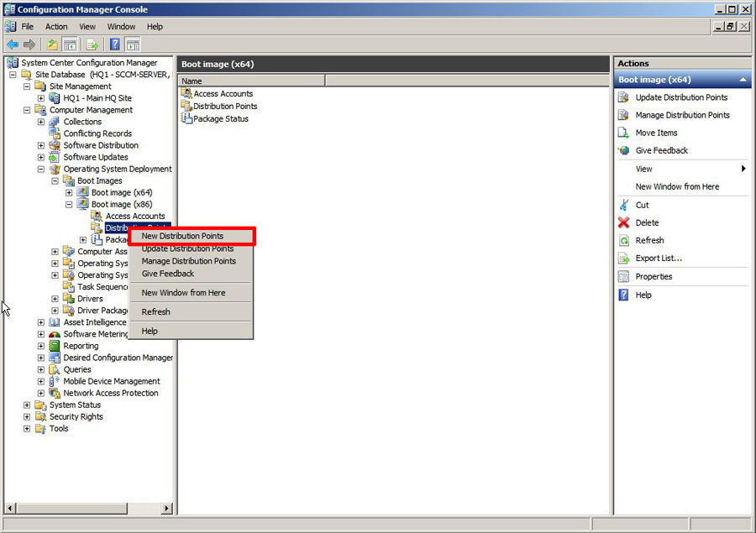Collapse the Boot image (x86) node
The width and height of the screenshot is (756, 533).
(69, 204)
